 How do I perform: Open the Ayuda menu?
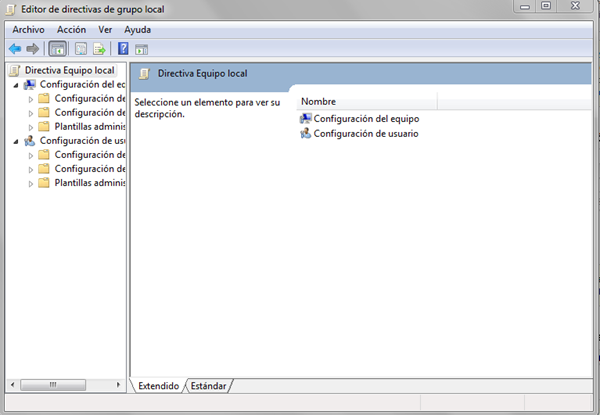(x=137, y=30)
